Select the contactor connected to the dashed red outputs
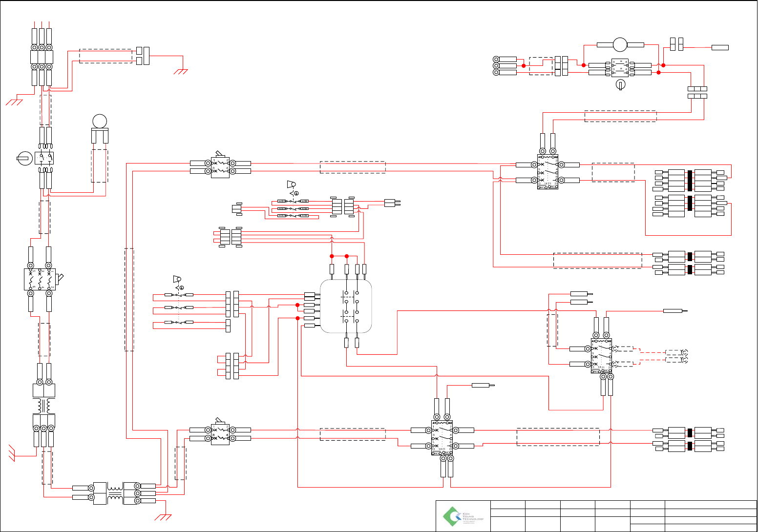Viewport: 758px width, 532px height. [x=602, y=356]
